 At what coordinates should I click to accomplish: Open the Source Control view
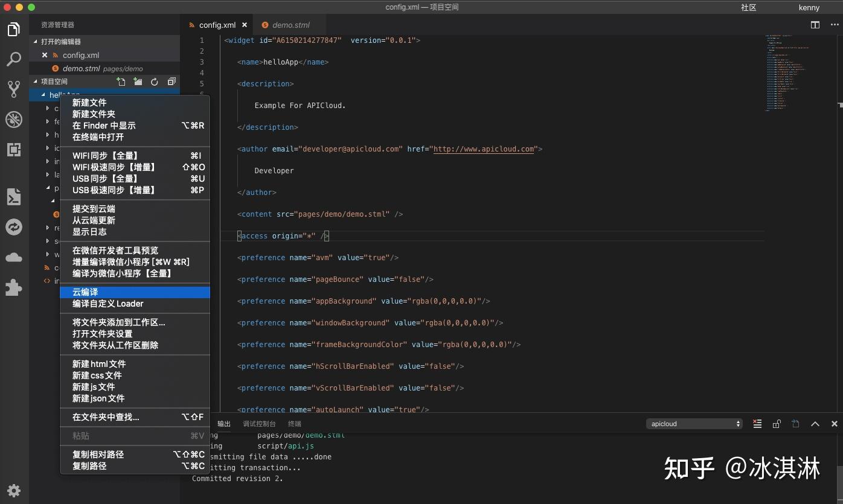point(13,89)
